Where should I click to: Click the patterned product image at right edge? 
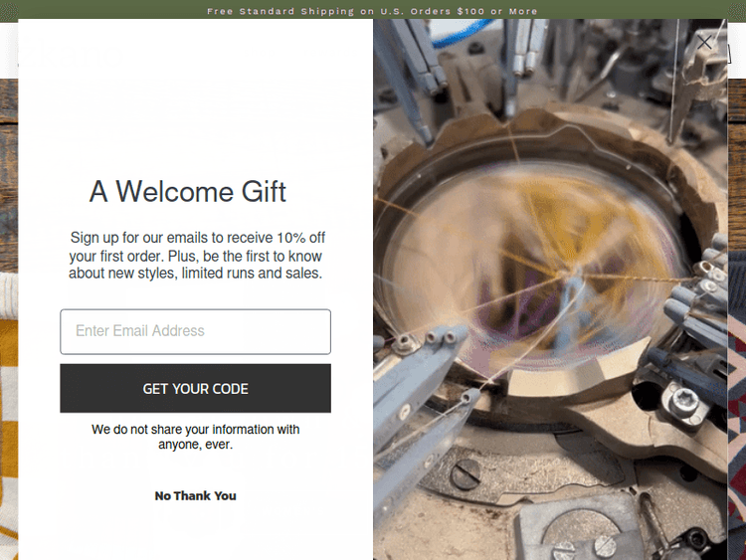tap(736, 405)
